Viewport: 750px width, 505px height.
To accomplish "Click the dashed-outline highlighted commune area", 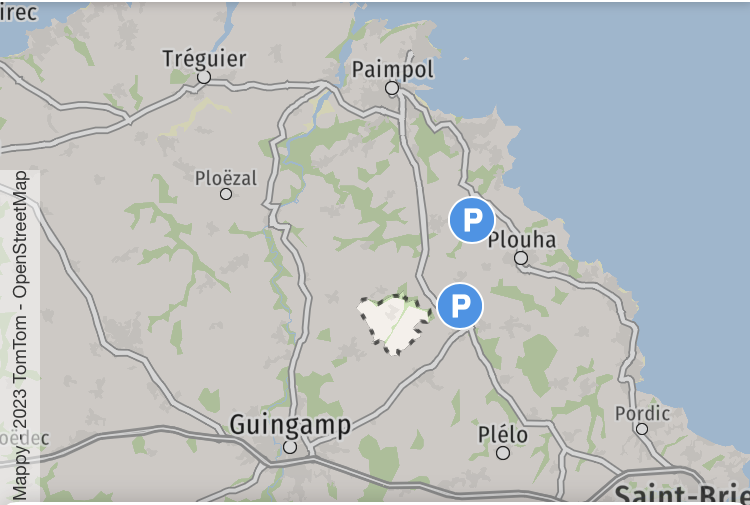I will pos(395,325).
